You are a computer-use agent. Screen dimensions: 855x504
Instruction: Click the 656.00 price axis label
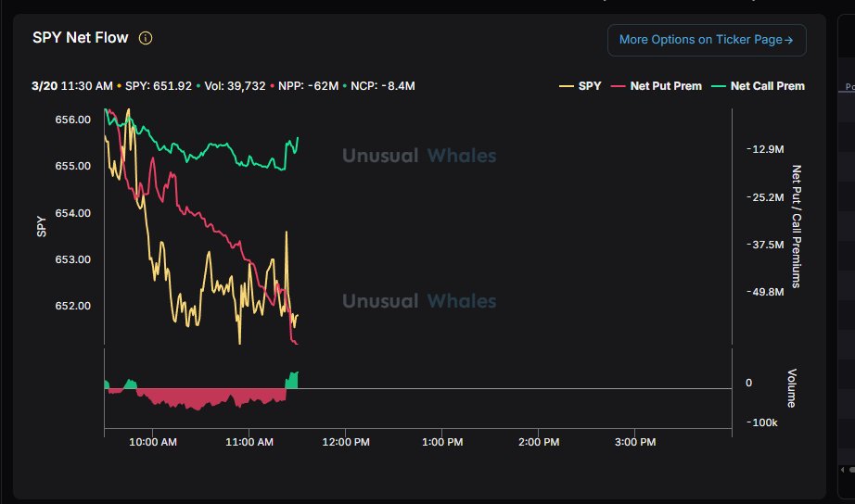(73, 120)
